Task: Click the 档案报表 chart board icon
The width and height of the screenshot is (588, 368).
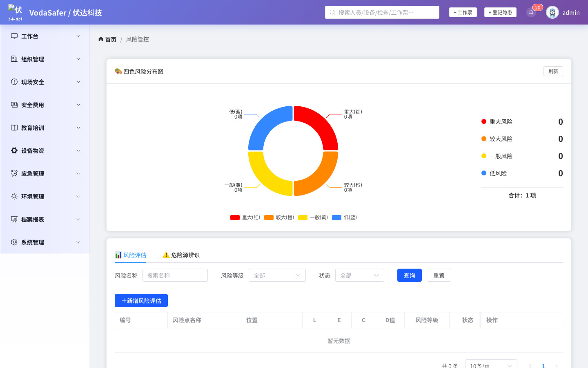Action: [14, 219]
